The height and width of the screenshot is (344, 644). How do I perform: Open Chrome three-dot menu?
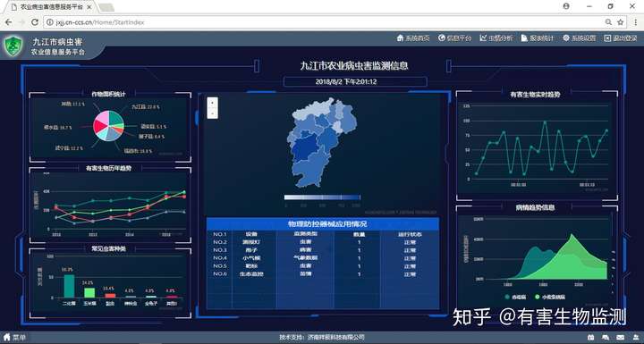(635, 22)
